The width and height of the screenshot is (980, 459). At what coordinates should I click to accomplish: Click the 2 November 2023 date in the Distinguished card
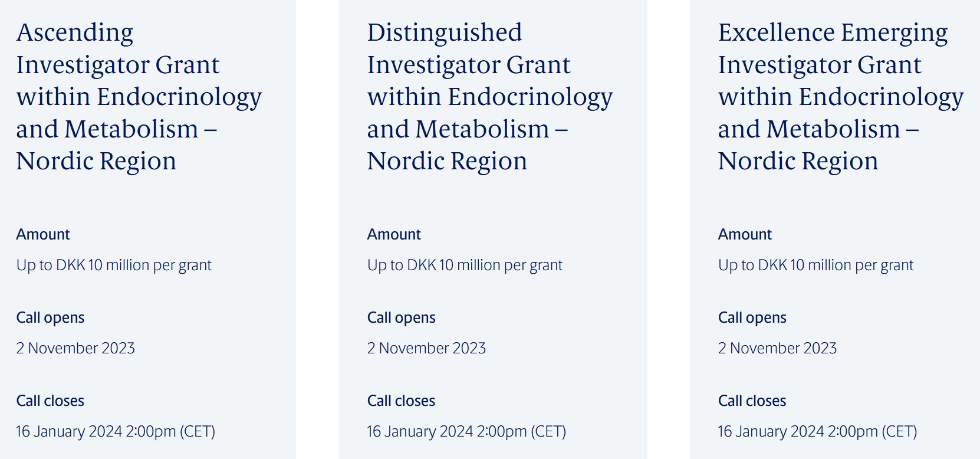point(426,348)
